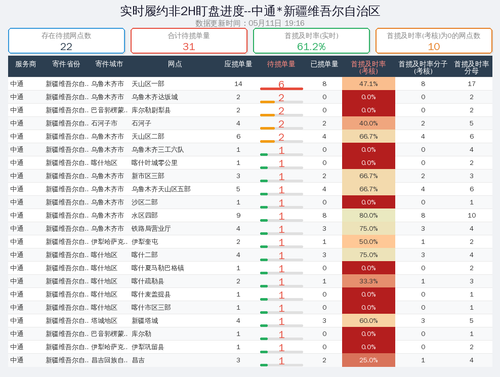Click the 40.0% rate cell for 石河子

368,123
